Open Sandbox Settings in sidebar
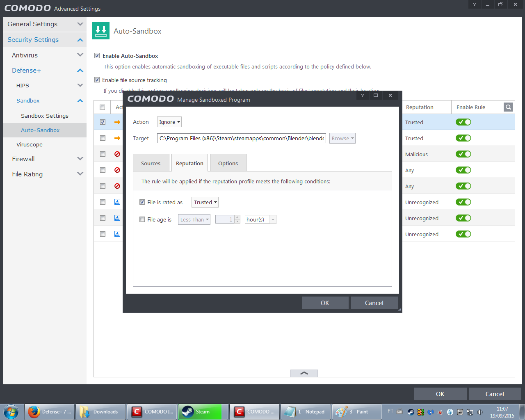 point(45,116)
